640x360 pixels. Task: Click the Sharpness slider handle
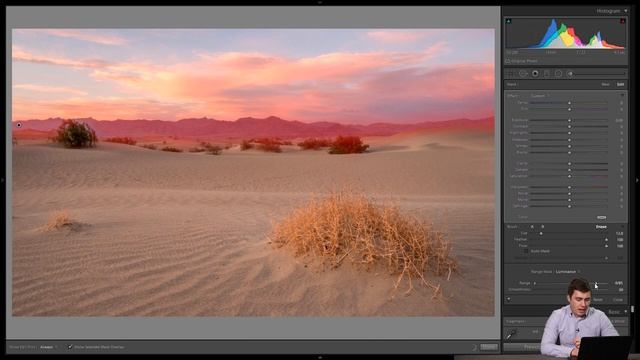pos(569,187)
